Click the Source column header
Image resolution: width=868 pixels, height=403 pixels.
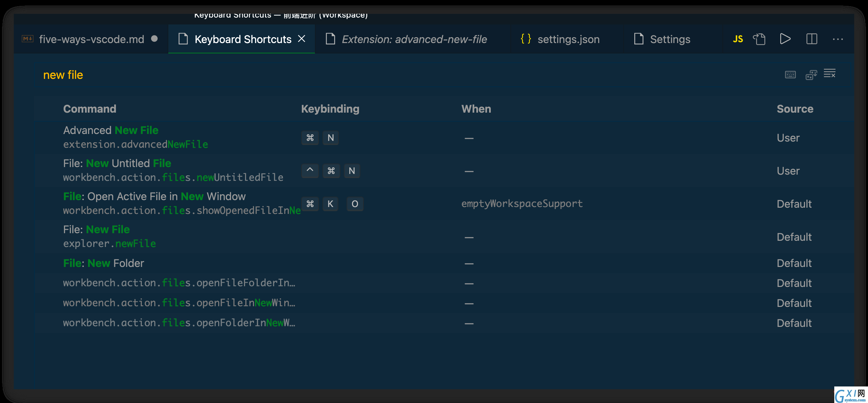pyautogui.click(x=795, y=109)
